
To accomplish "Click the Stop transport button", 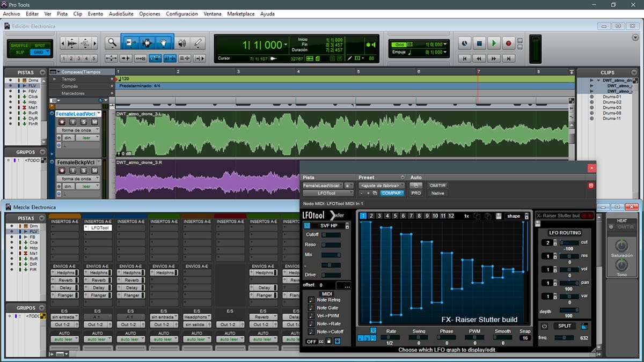I will coord(479,43).
